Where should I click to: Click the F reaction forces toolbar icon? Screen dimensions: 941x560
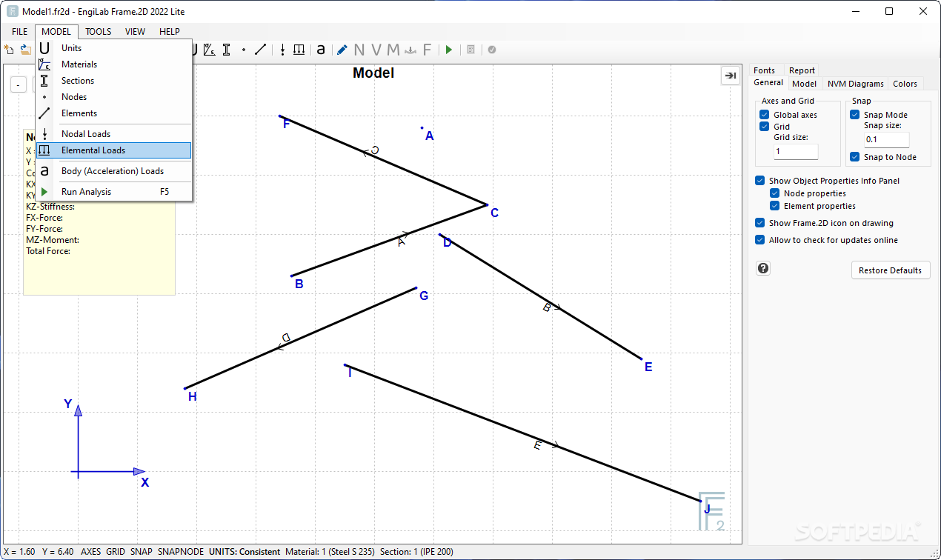point(427,50)
